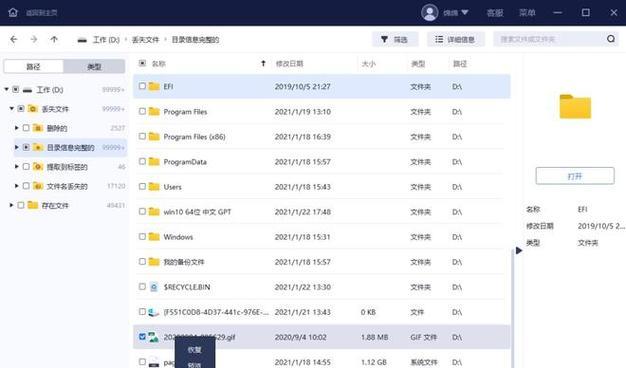Viewport: 626px width, 368px height.
Task: Click the drive icon in the breadcrumb
Action: point(82,40)
